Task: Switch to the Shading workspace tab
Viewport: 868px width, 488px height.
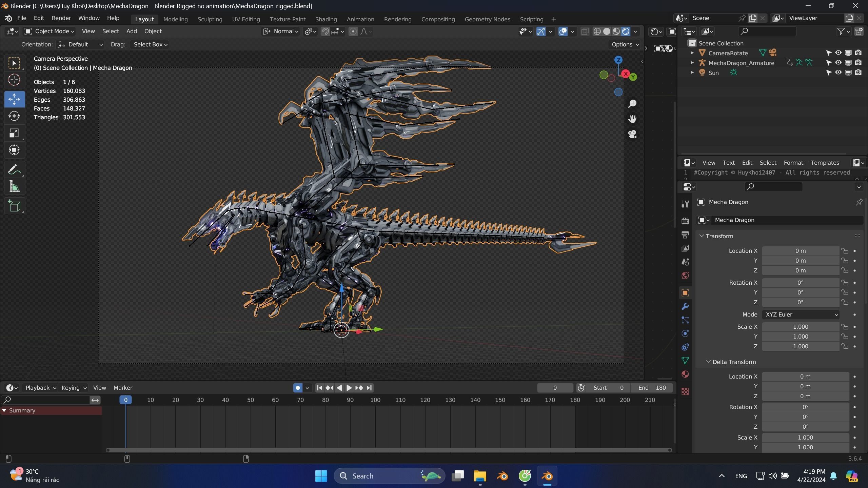Action: (326, 19)
